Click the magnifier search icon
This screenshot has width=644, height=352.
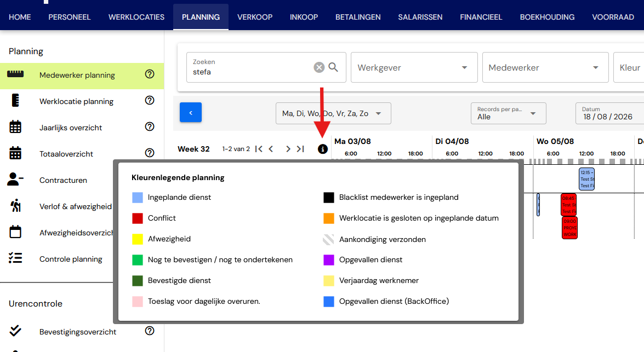point(333,67)
